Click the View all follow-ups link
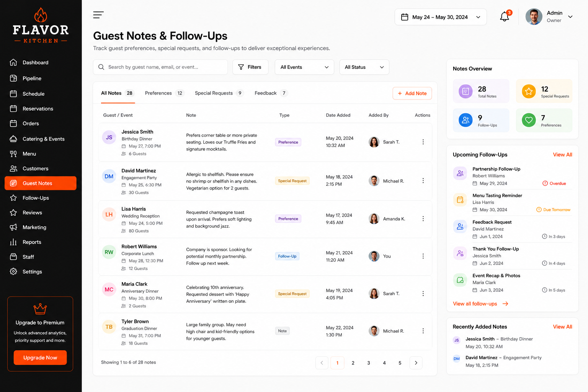This screenshot has width=588, height=392. click(x=480, y=304)
